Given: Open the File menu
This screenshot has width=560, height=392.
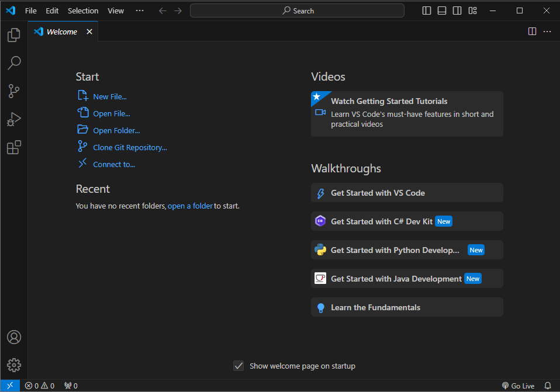Looking at the screenshot, I should 31,11.
